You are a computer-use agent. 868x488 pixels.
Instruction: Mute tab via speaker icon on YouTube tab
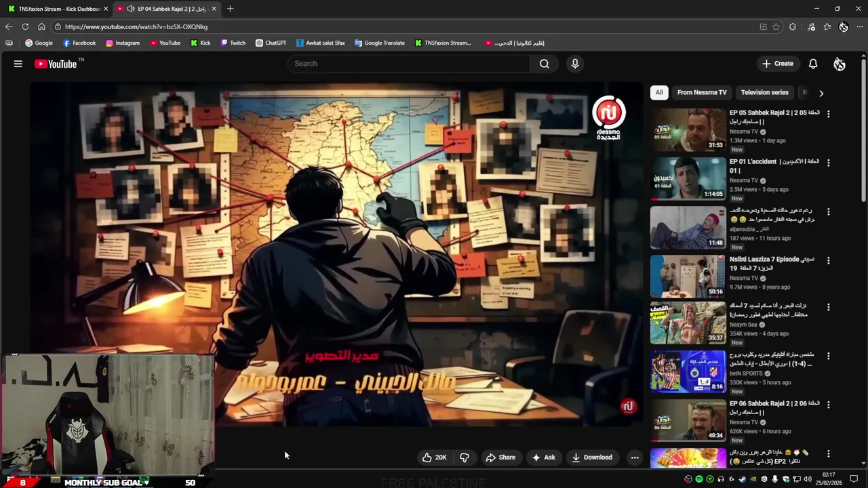[x=130, y=9]
